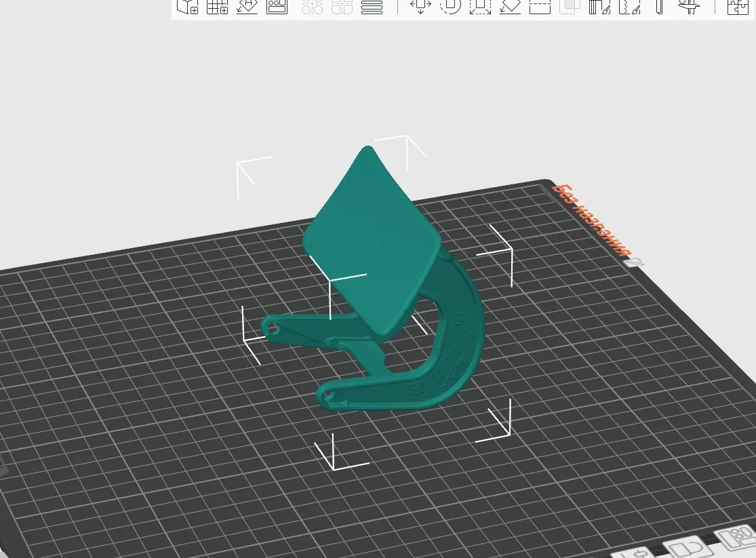Select the Rotate tool

pyautogui.click(x=450, y=6)
